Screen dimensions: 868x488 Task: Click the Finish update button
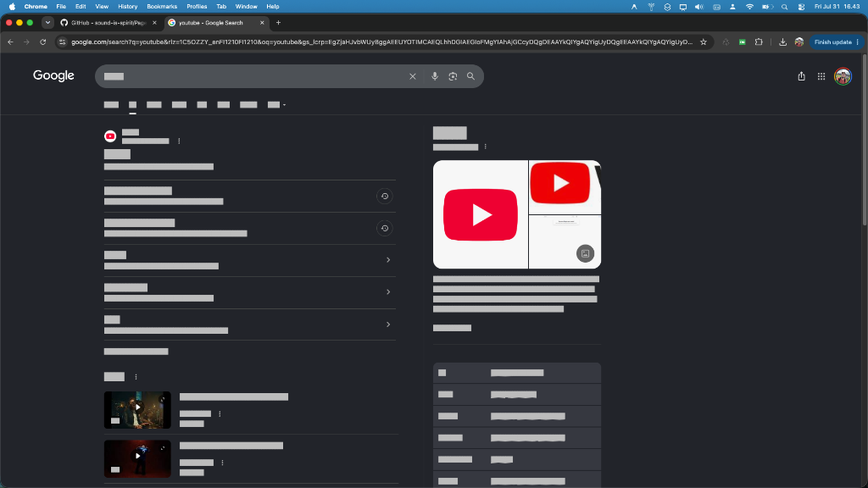pyautogui.click(x=832, y=42)
